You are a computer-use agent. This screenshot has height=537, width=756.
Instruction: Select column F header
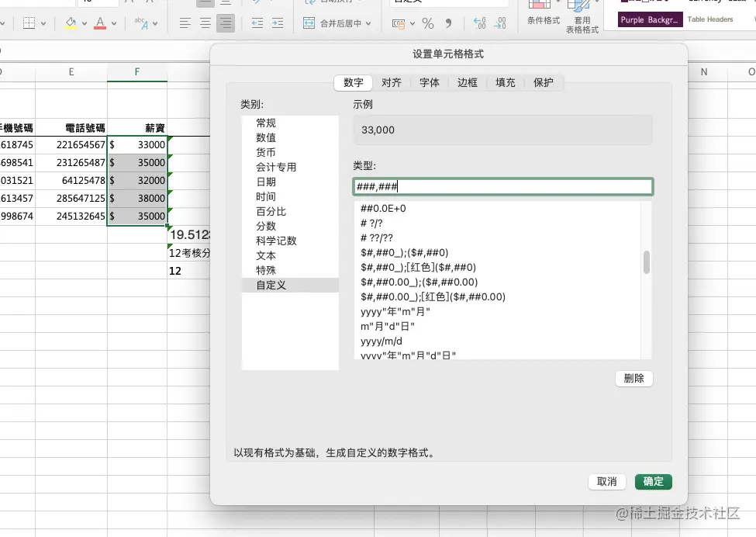pyautogui.click(x=137, y=72)
